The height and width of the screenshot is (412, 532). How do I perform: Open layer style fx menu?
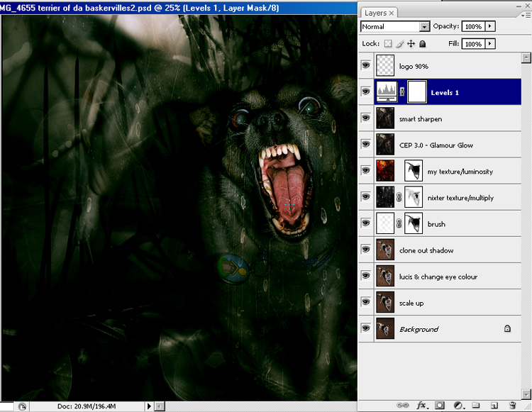pyautogui.click(x=422, y=405)
